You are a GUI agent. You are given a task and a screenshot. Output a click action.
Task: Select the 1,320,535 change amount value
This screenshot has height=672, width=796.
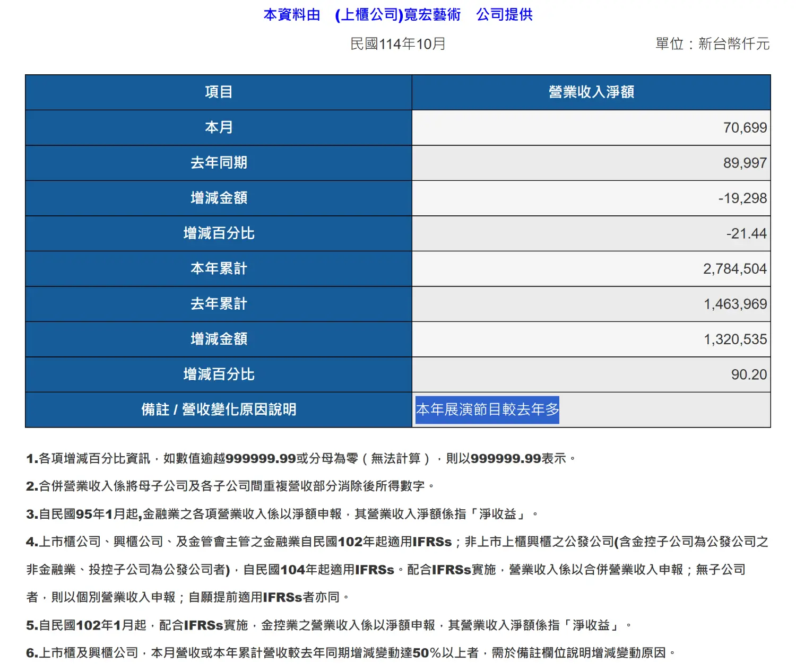735,339
